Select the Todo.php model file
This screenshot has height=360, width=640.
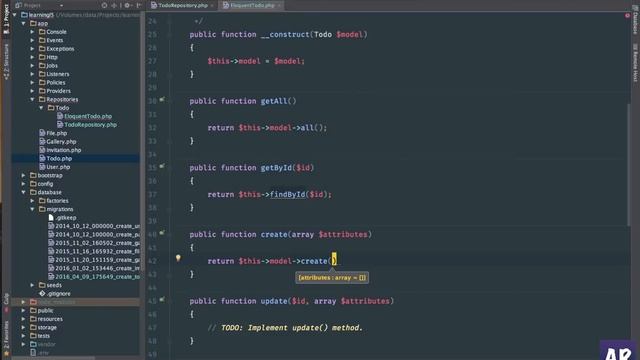[x=59, y=158]
